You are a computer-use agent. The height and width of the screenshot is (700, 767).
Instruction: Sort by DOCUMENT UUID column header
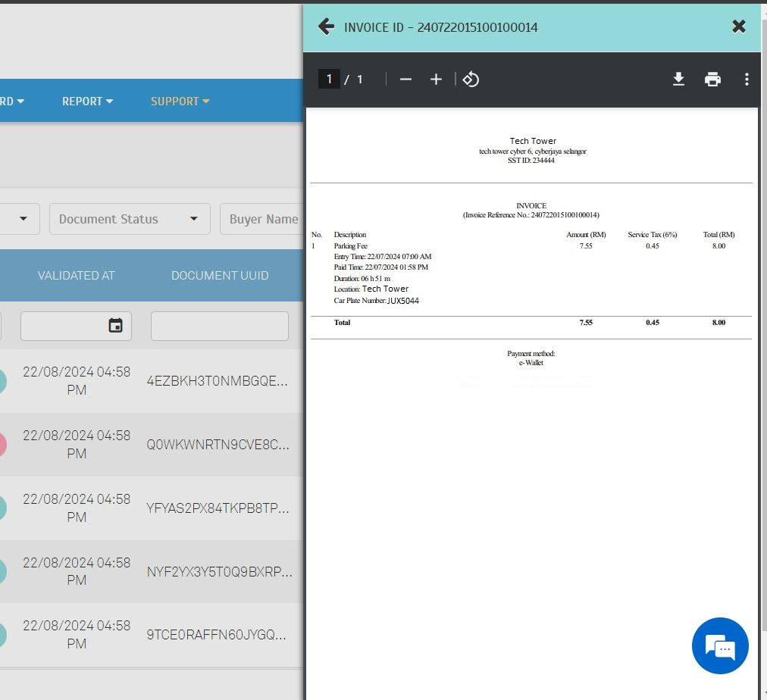220,276
